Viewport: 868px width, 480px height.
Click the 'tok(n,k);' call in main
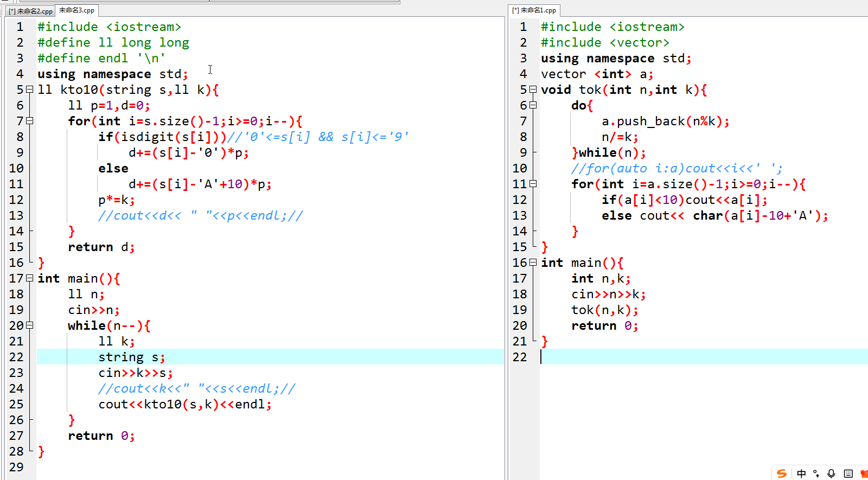pos(604,310)
